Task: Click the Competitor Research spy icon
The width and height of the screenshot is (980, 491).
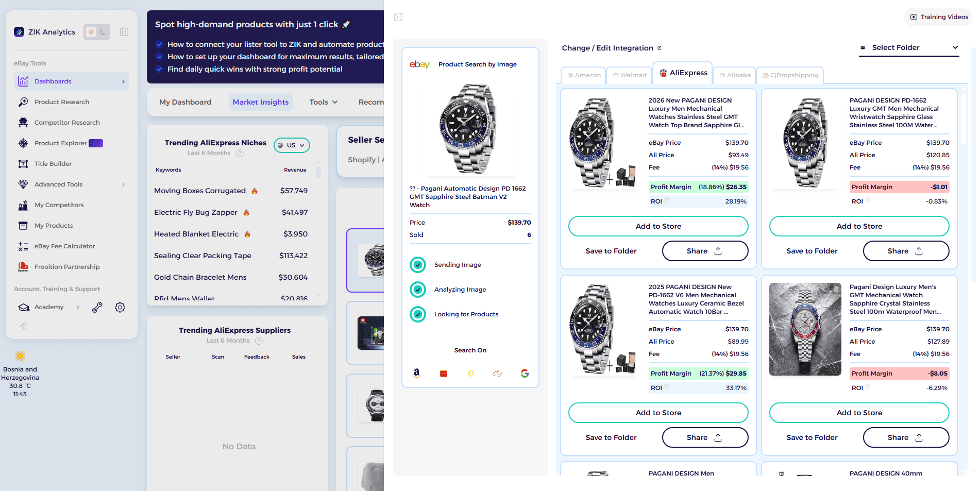Action: 23,123
